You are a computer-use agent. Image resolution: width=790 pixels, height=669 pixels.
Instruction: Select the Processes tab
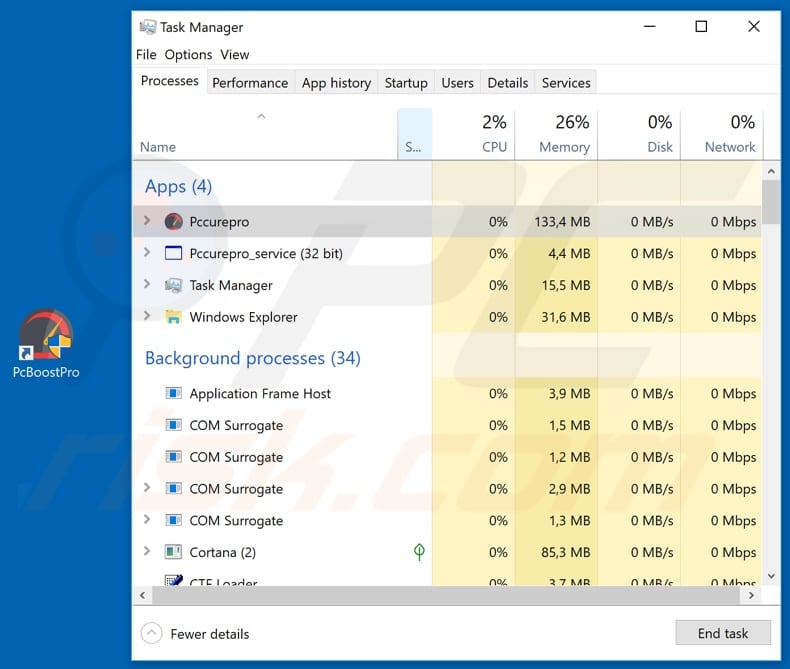tap(170, 81)
